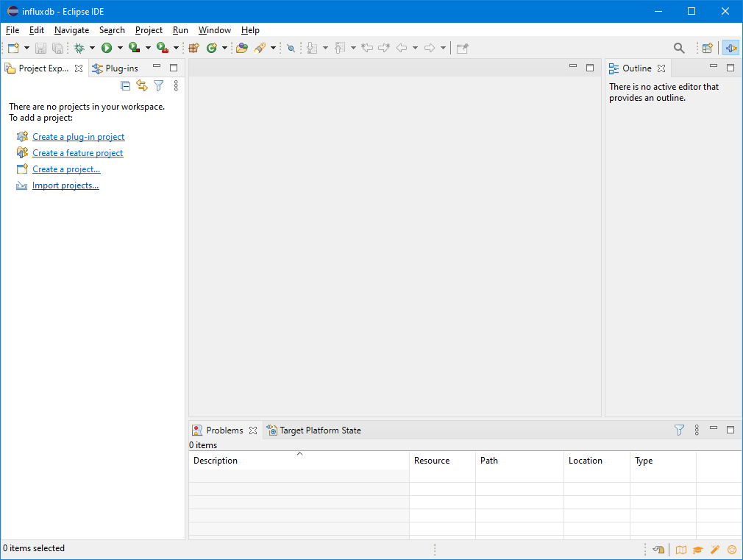Click Collapse All in Project Explorer
Viewport: 743px width, 560px height.
click(126, 86)
